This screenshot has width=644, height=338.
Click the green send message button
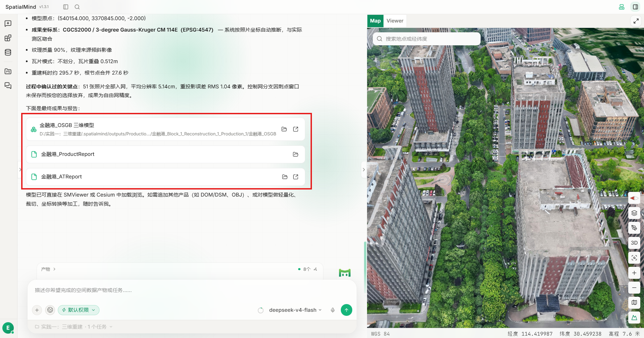click(347, 310)
